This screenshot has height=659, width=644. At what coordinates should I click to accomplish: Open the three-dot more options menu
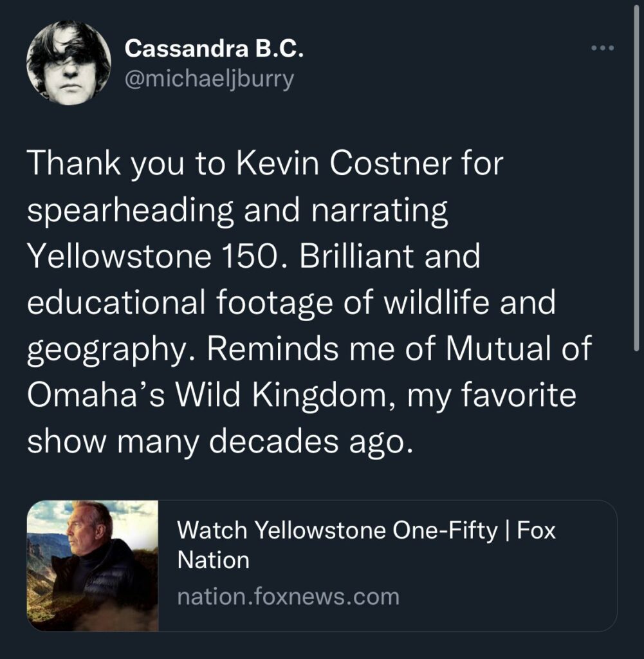603,48
